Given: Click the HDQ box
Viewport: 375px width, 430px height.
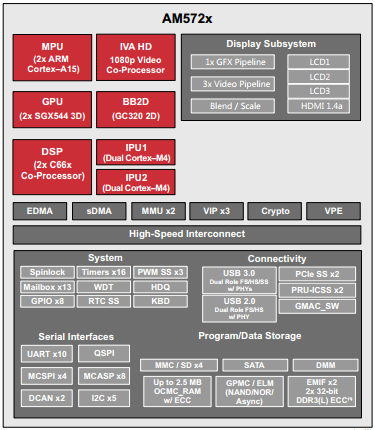Looking at the screenshot, I should click(x=160, y=287).
